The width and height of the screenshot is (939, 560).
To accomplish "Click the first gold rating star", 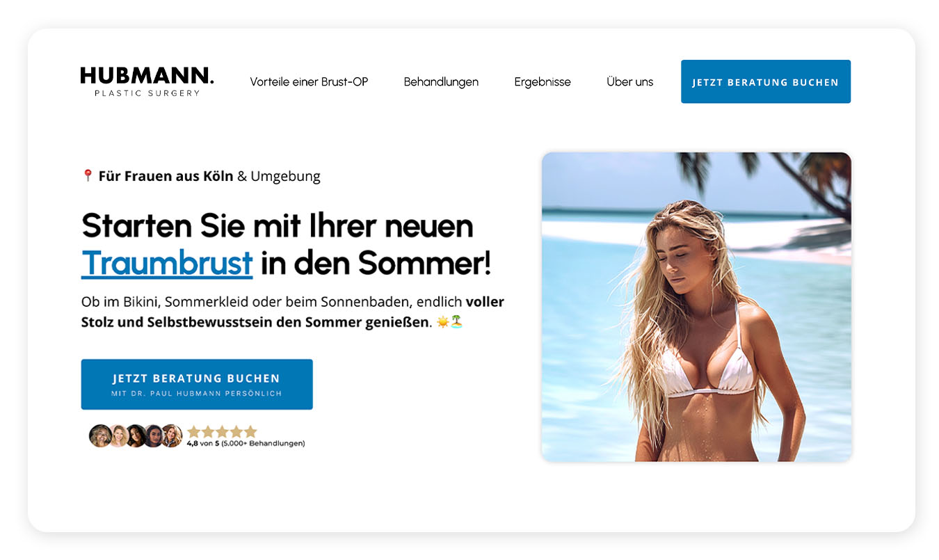I will (194, 431).
